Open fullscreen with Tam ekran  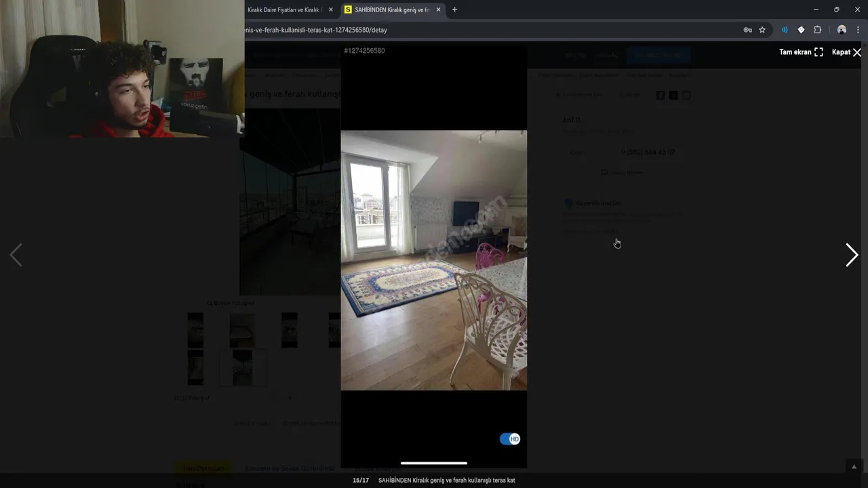(x=801, y=52)
